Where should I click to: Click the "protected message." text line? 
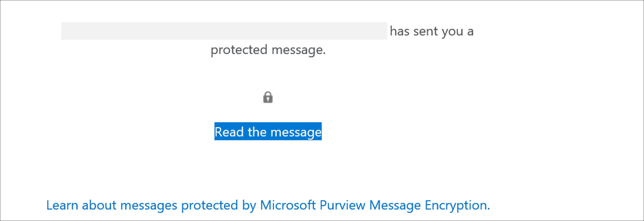click(x=268, y=50)
